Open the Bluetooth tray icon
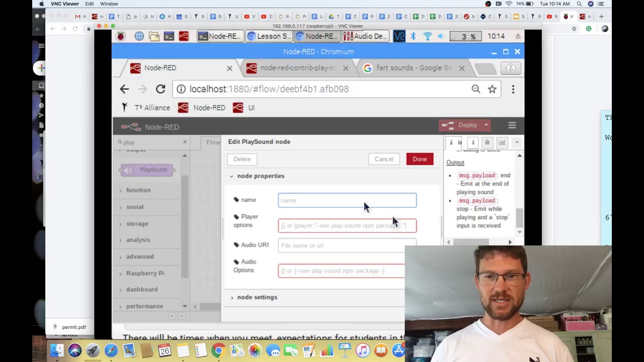This screenshot has width=644, height=362. point(413,36)
